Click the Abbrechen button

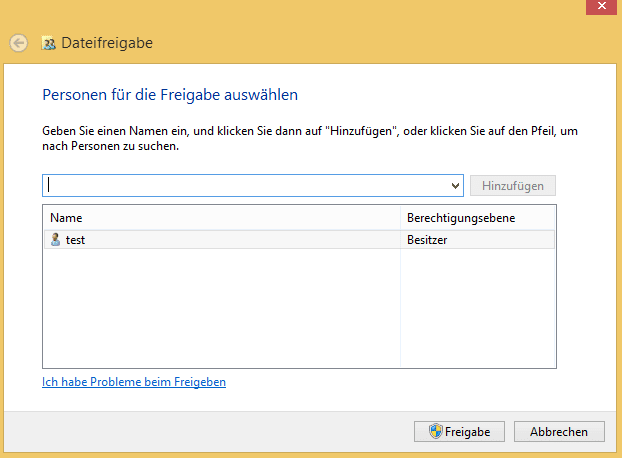click(559, 431)
